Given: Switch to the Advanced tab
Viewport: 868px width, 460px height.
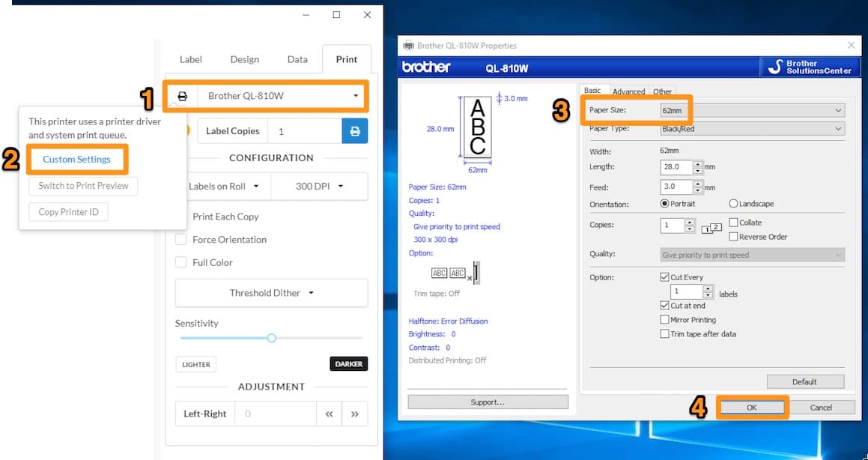Looking at the screenshot, I should (629, 91).
